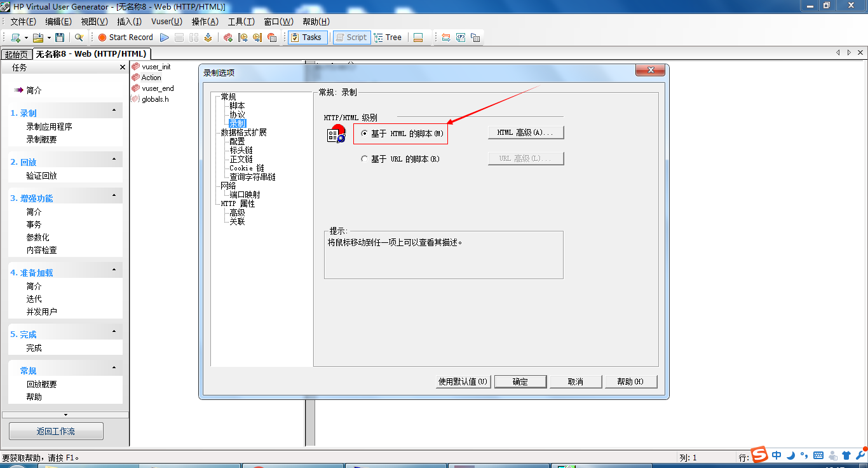Select 协议 in the options tree
The image size is (868, 468).
coord(237,114)
